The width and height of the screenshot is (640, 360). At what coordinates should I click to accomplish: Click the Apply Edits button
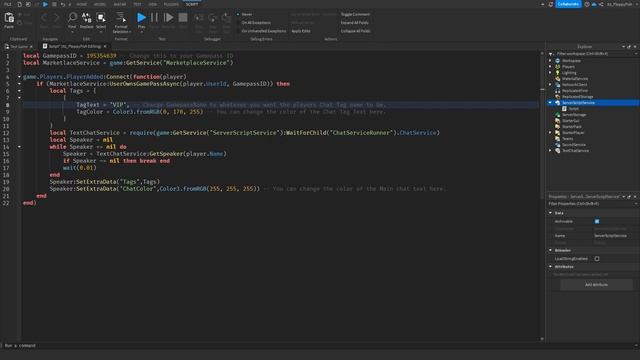pos(301,31)
